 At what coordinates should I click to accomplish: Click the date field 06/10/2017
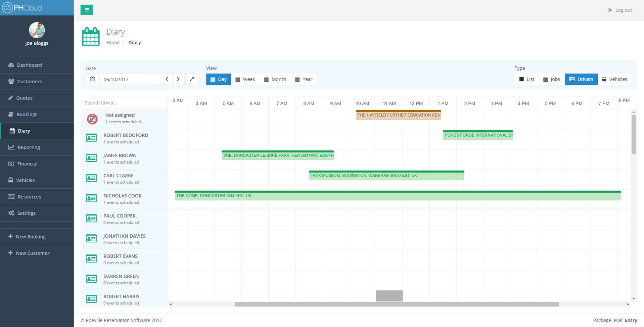click(130, 79)
